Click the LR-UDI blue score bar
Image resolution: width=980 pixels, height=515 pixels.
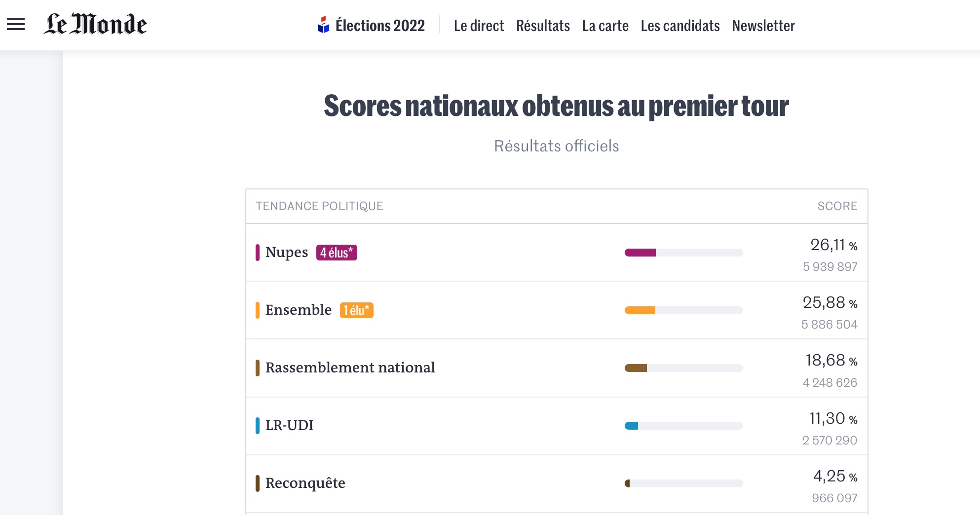[632, 426]
